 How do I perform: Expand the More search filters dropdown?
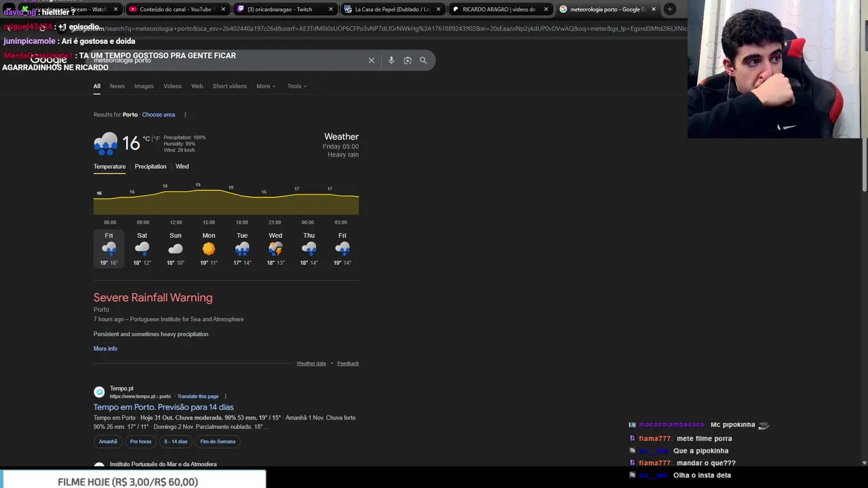(266, 86)
